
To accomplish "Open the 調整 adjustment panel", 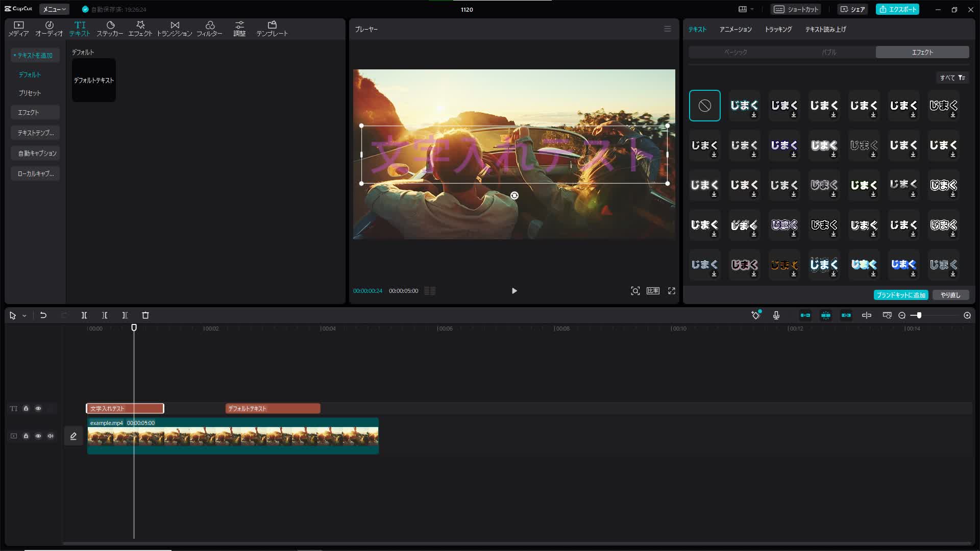I will pyautogui.click(x=239, y=29).
